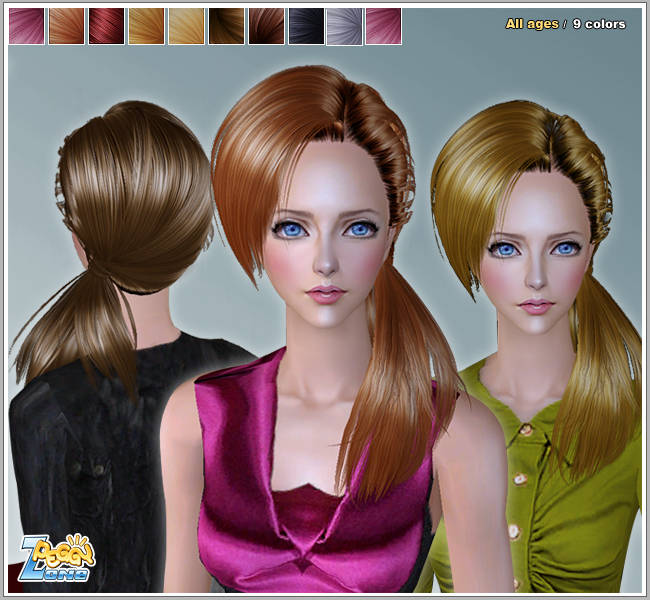Select the black hair color swatch

[306, 26]
